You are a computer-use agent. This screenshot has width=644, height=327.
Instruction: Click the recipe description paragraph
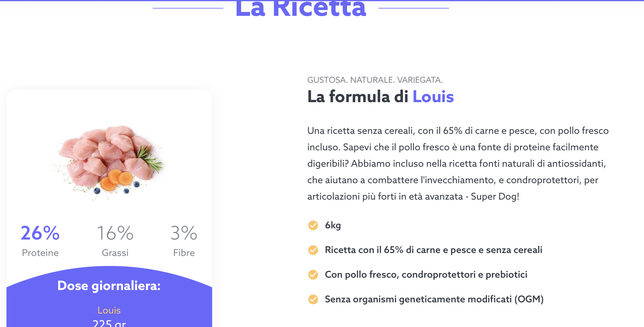(x=458, y=163)
